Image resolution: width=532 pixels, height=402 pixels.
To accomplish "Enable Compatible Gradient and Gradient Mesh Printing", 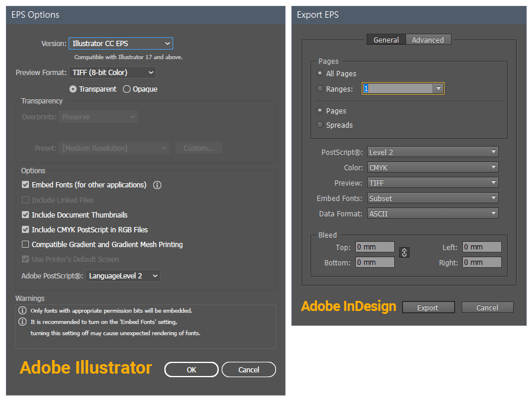I will pos(25,244).
